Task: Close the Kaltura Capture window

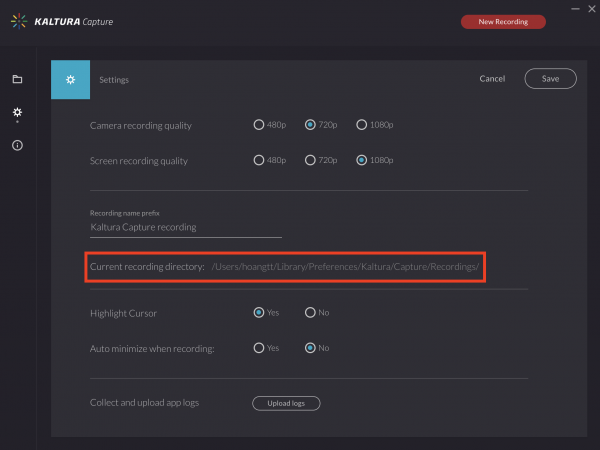Action: pyautogui.click(x=592, y=9)
